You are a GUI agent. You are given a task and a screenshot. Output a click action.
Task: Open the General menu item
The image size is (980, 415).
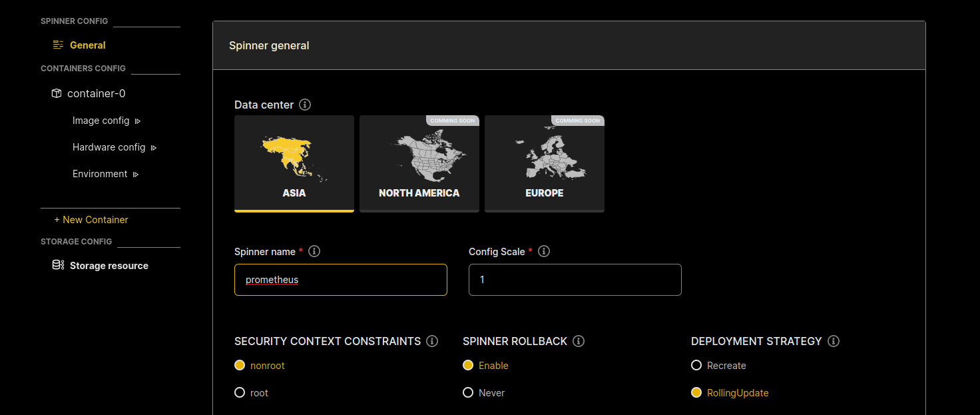(87, 45)
